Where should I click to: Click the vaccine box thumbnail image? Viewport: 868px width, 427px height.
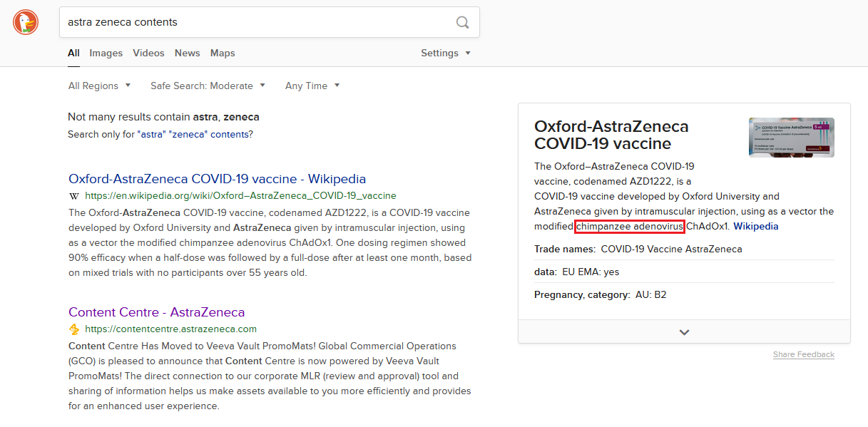[x=792, y=138]
